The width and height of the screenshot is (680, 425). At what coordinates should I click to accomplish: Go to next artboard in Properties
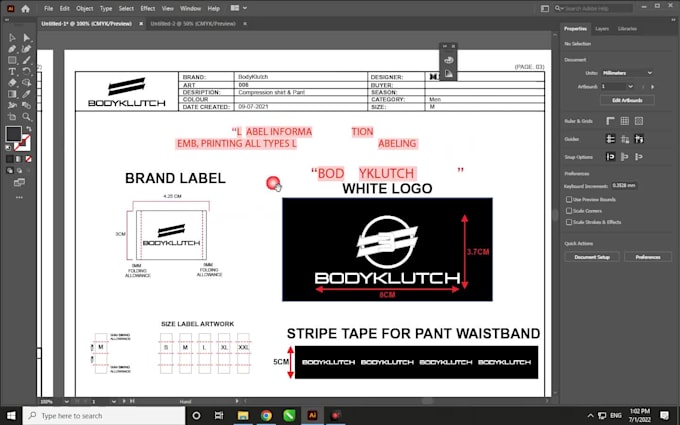(652, 87)
